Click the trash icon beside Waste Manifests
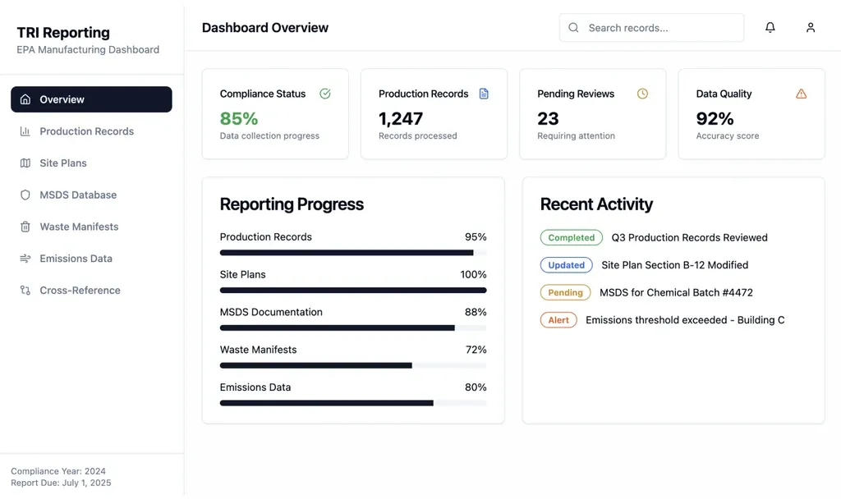Image resolution: width=841 pixels, height=504 pixels. (25, 227)
